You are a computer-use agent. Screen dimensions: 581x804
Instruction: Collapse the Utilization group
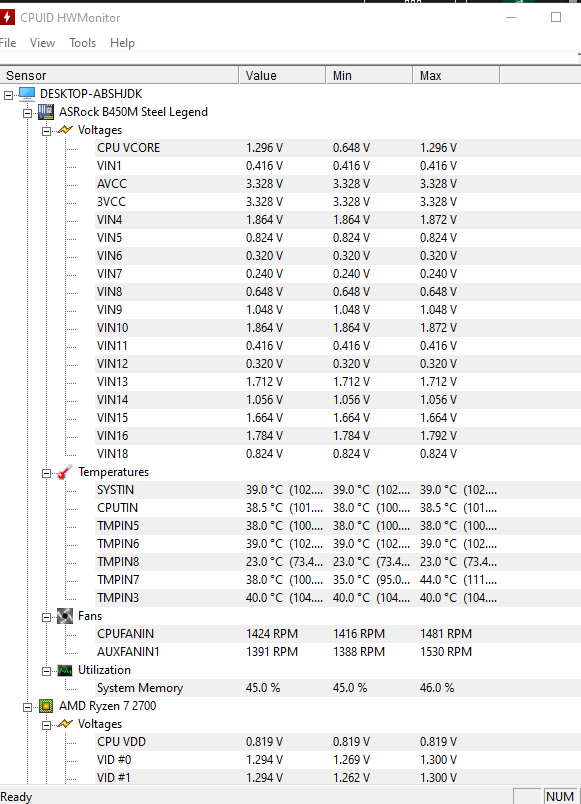(46, 671)
